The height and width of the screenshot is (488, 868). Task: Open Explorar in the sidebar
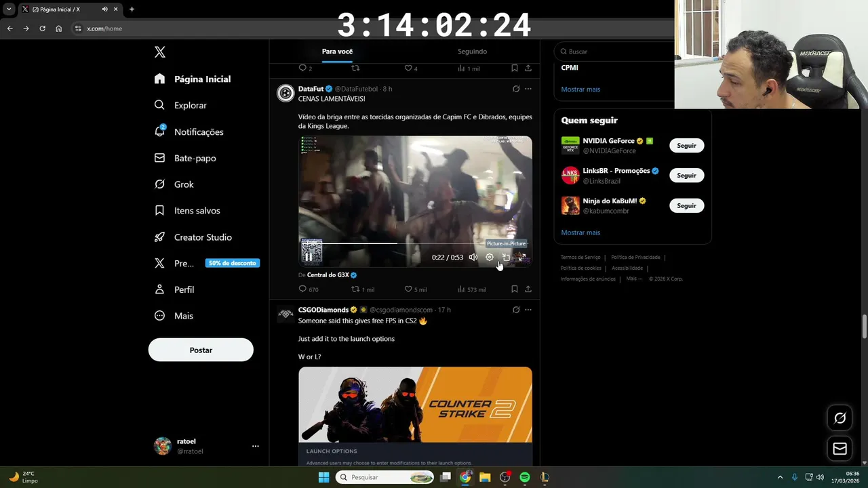(180, 105)
